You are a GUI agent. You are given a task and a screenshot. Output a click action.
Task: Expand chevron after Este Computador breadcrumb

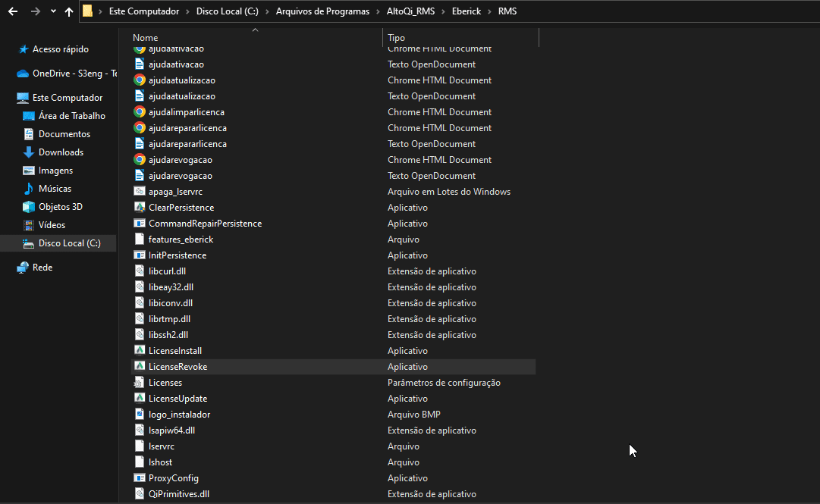point(187,11)
